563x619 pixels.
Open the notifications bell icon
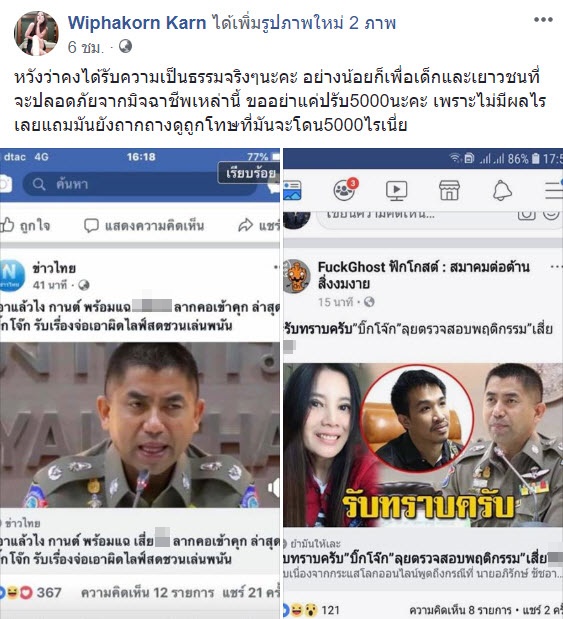(x=502, y=190)
